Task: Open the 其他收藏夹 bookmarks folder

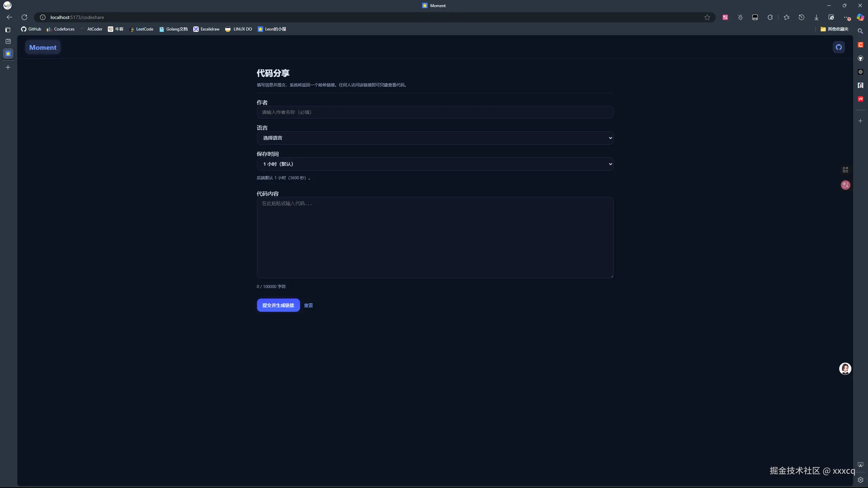Action: pyautogui.click(x=834, y=29)
